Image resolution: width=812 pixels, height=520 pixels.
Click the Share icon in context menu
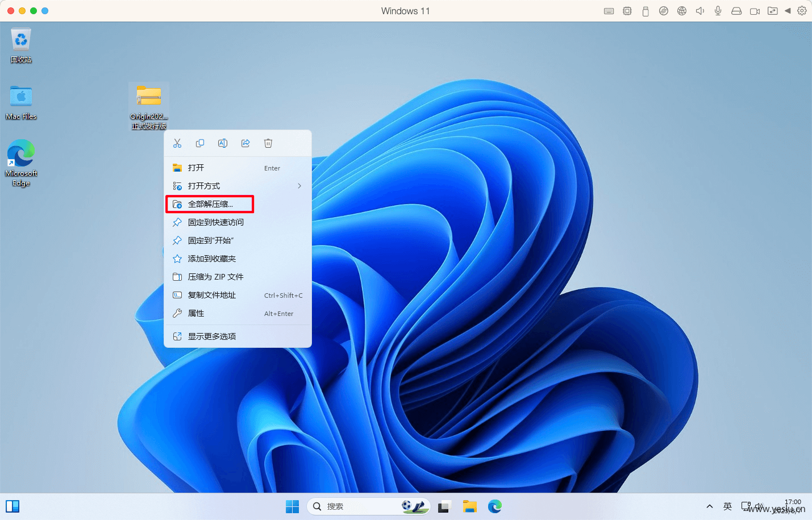tap(245, 143)
